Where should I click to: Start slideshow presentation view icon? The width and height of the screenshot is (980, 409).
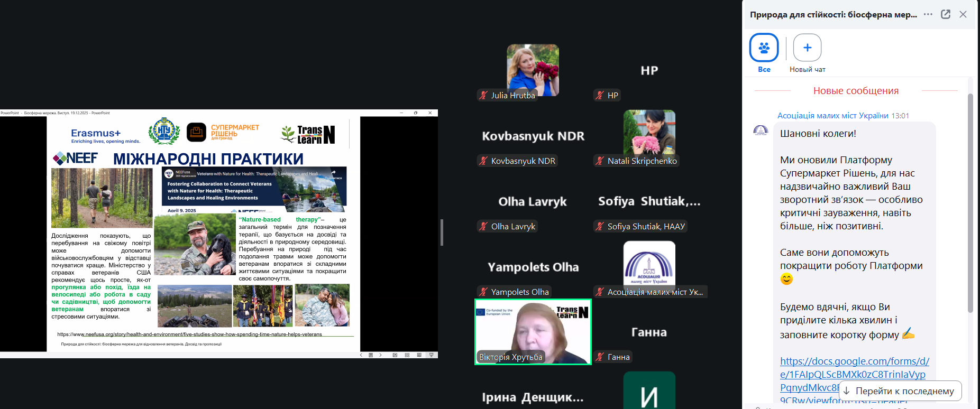click(x=432, y=355)
